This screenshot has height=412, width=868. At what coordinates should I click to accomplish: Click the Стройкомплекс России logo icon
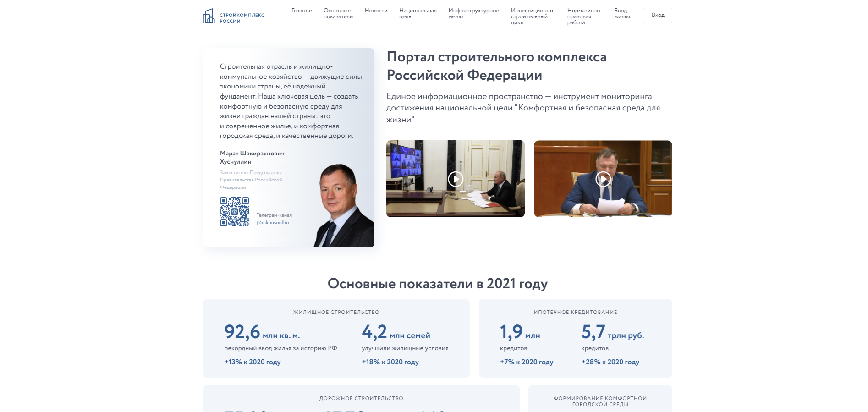209,16
